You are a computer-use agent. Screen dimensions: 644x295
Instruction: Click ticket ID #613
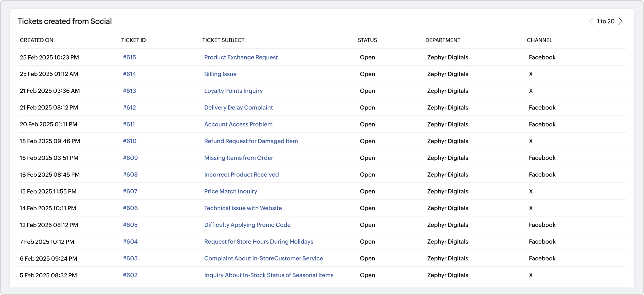coord(129,91)
